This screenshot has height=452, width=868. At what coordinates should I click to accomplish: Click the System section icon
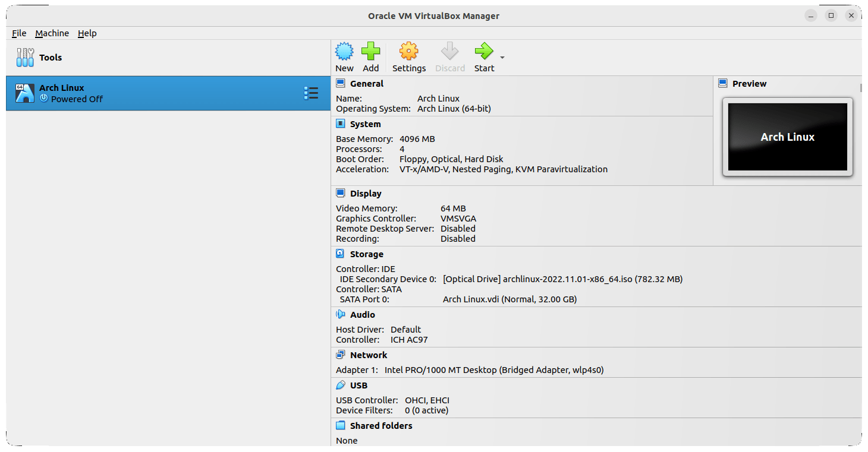coord(341,123)
